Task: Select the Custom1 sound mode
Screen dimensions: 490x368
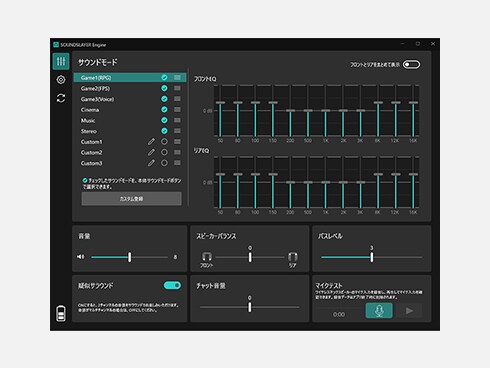Action: click(x=130, y=141)
